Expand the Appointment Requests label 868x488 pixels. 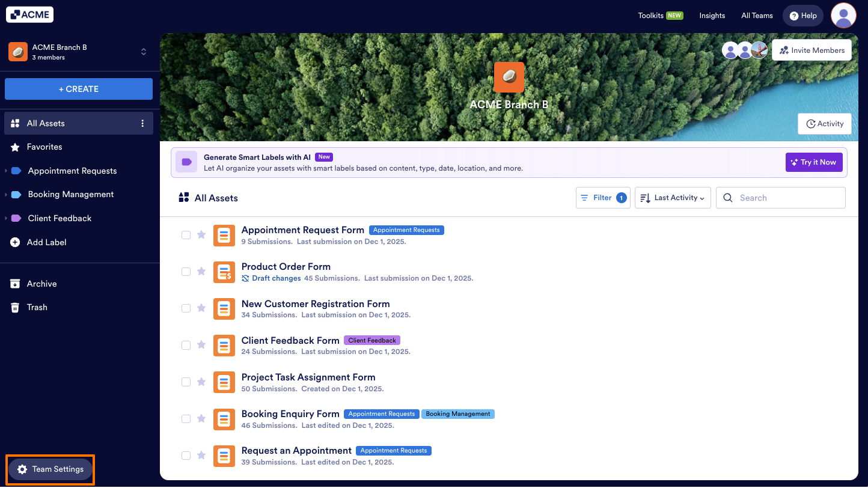coord(6,171)
